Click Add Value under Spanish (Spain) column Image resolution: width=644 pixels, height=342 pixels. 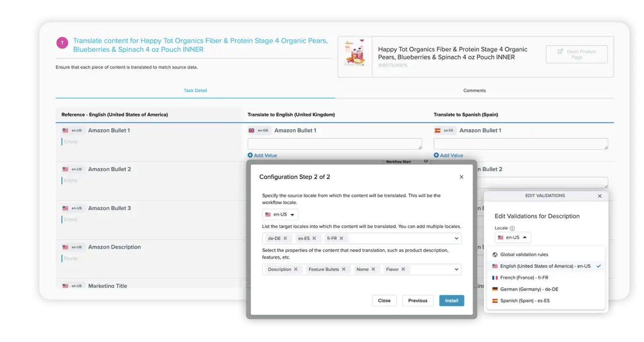tap(448, 155)
